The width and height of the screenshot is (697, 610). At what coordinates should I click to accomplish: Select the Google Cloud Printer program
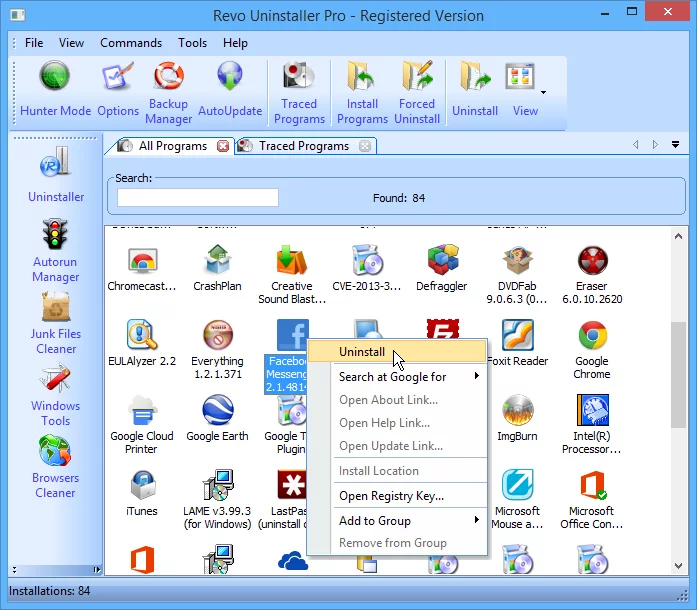pyautogui.click(x=142, y=424)
